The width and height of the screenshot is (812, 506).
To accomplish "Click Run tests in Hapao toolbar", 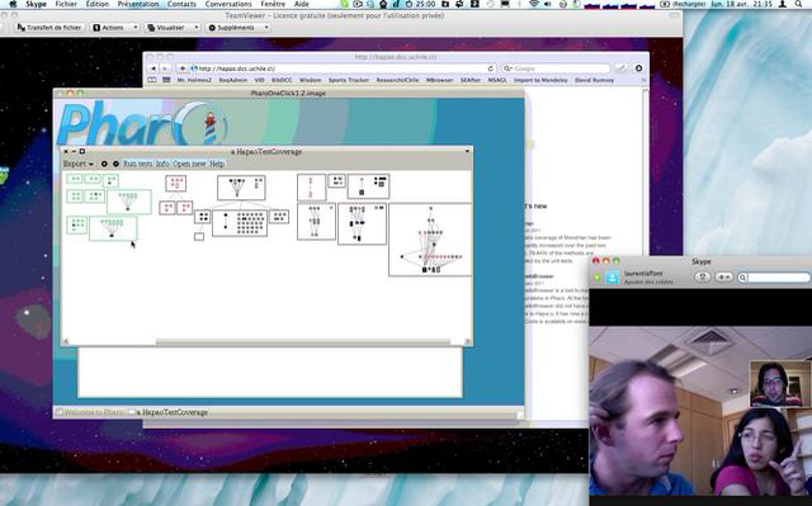I will tap(137, 164).
